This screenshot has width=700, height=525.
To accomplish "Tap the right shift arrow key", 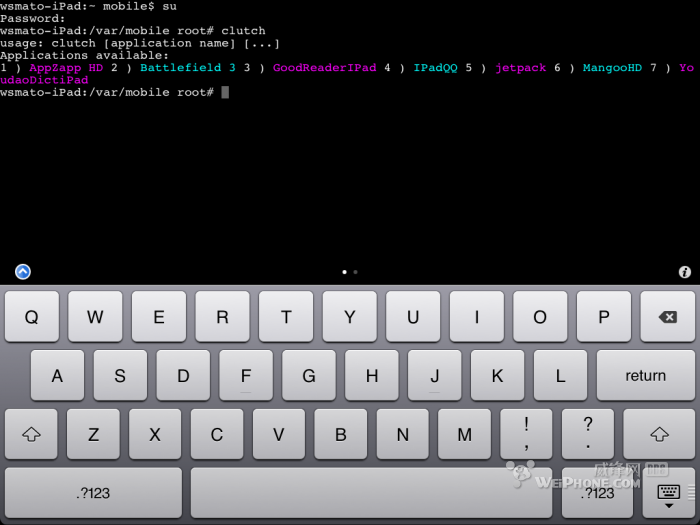I will (659, 434).
